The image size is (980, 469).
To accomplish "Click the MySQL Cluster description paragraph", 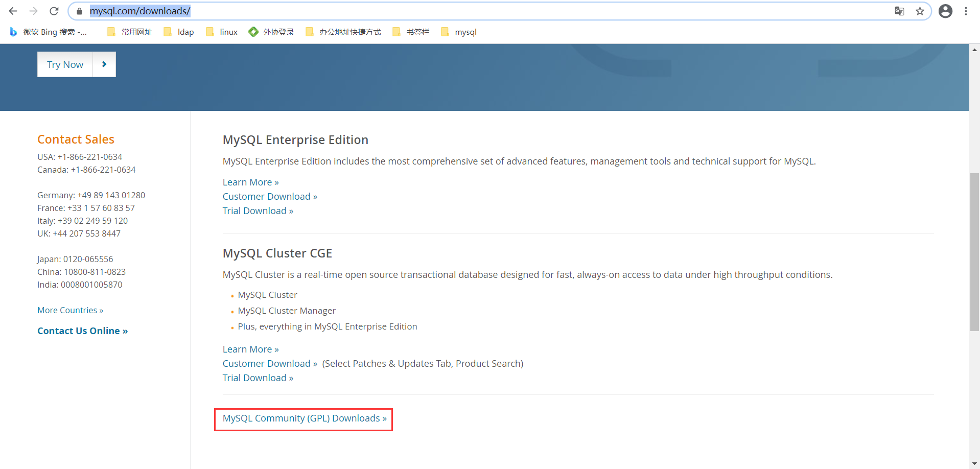I will pyautogui.click(x=527, y=275).
